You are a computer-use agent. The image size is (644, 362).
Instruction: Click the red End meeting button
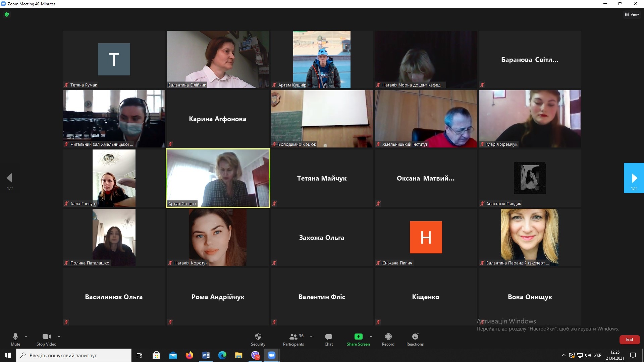629,340
